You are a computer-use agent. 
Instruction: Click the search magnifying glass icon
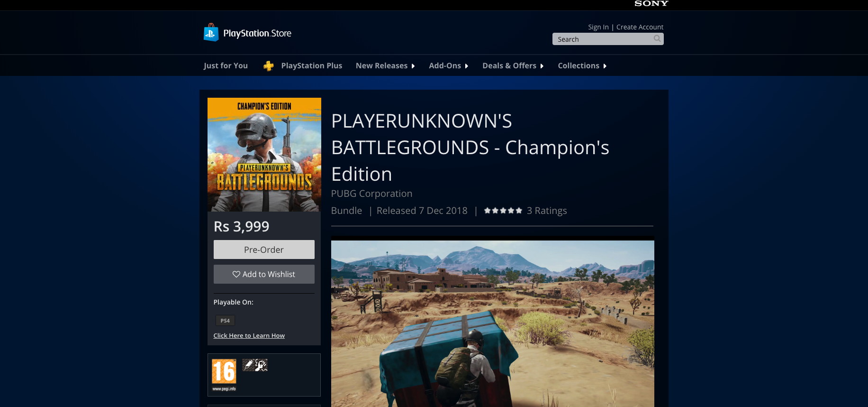[x=657, y=39]
